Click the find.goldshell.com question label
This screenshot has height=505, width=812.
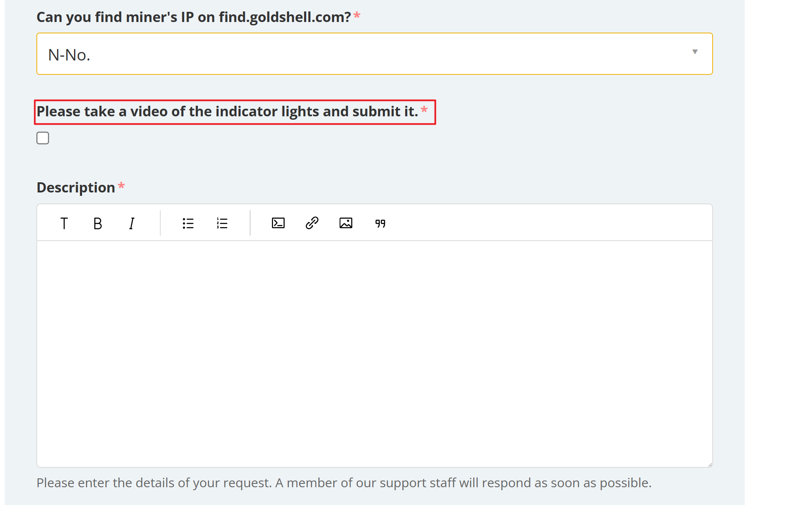pos(193,17)
